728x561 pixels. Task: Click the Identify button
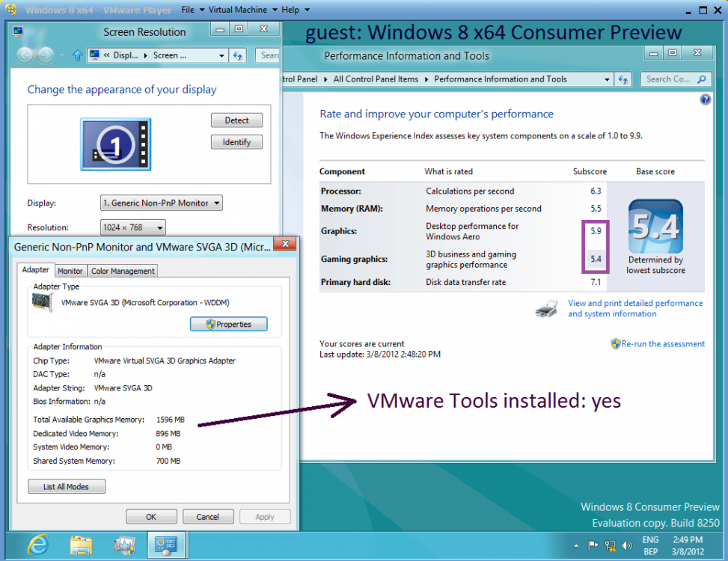click(x=236, y=142)
